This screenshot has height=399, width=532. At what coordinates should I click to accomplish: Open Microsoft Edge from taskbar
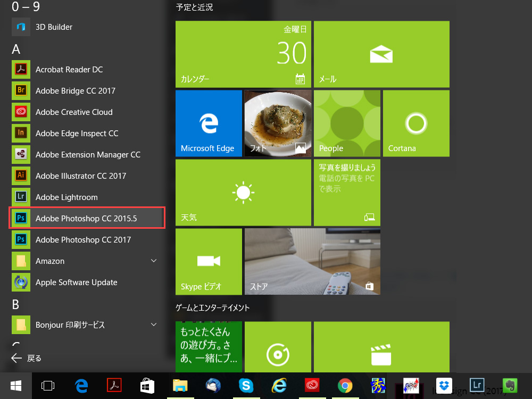click(x=81, y=386)
